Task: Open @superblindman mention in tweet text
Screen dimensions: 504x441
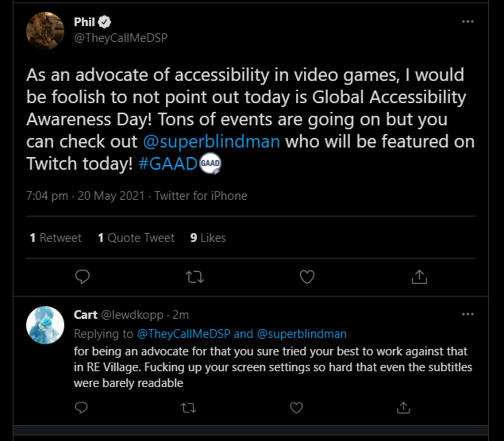Action: pos(211,142)
